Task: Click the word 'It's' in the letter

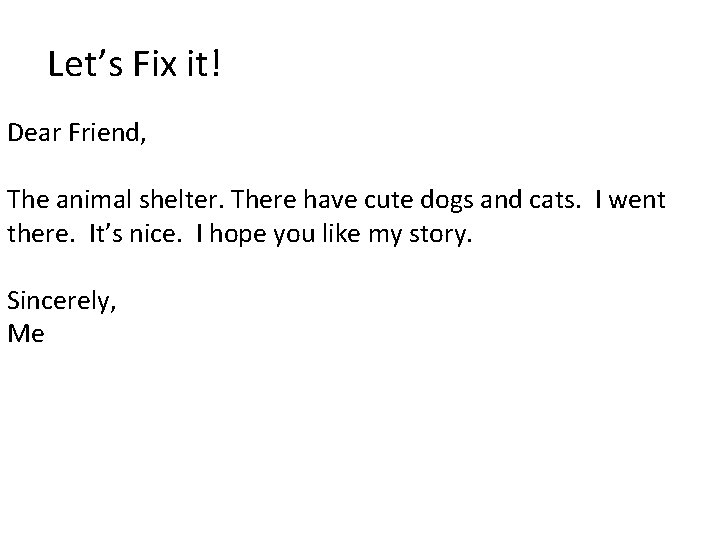Action: [106, 233]
